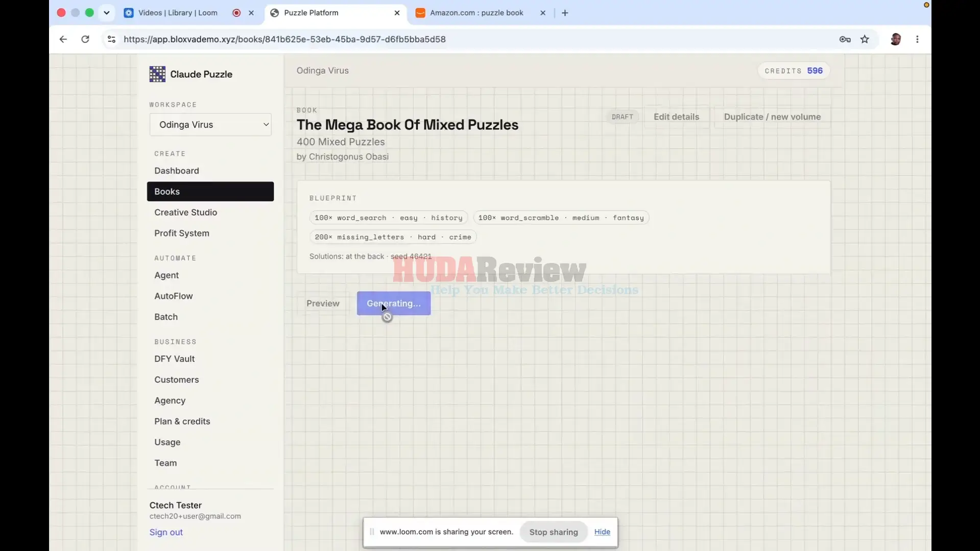980x551 pixels.
Task: Expand the Odinga Virus workspace dropdown
Action: tap(210, 125)
